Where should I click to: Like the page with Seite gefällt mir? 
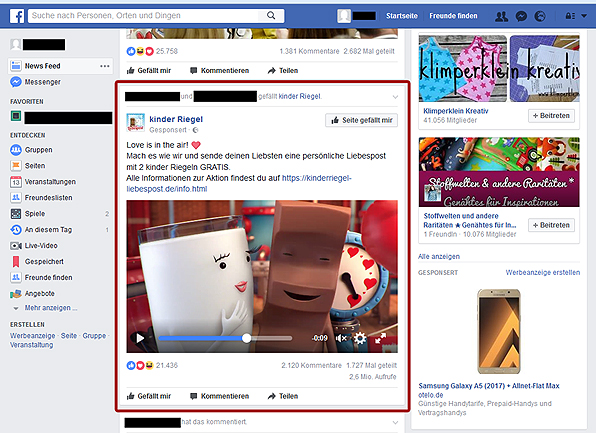[x=361, y=120]
